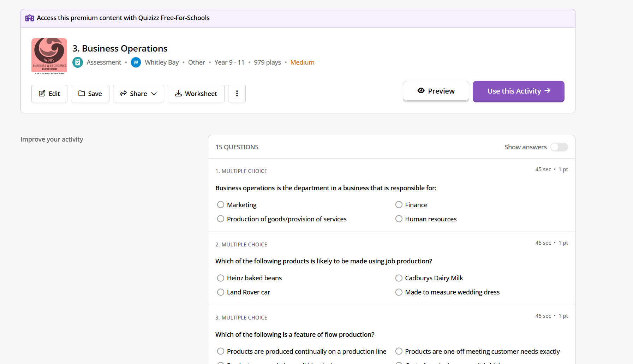Choose the Heinz baked beans option
Screen dimensions: 633x364
[221, 278]
